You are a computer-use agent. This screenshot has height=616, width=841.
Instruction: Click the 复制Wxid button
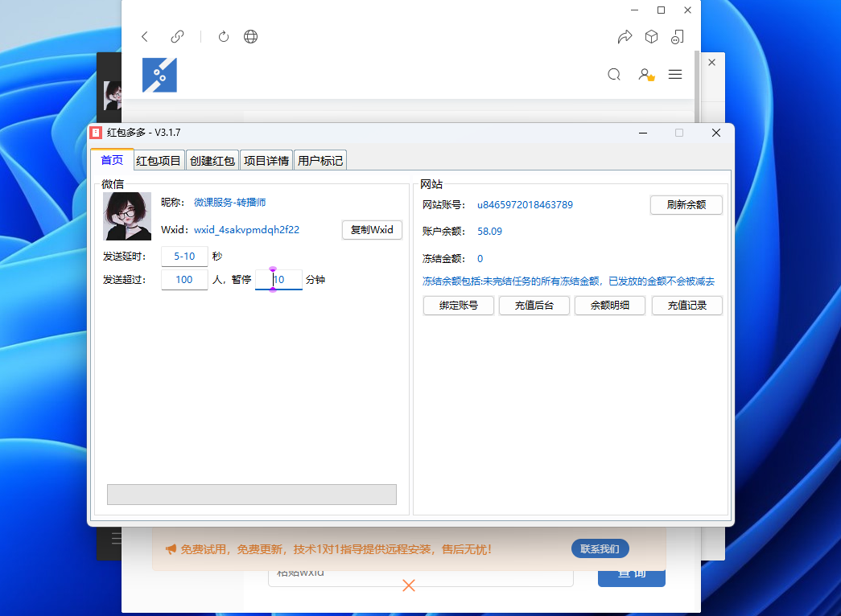click(x=372, y=230)
